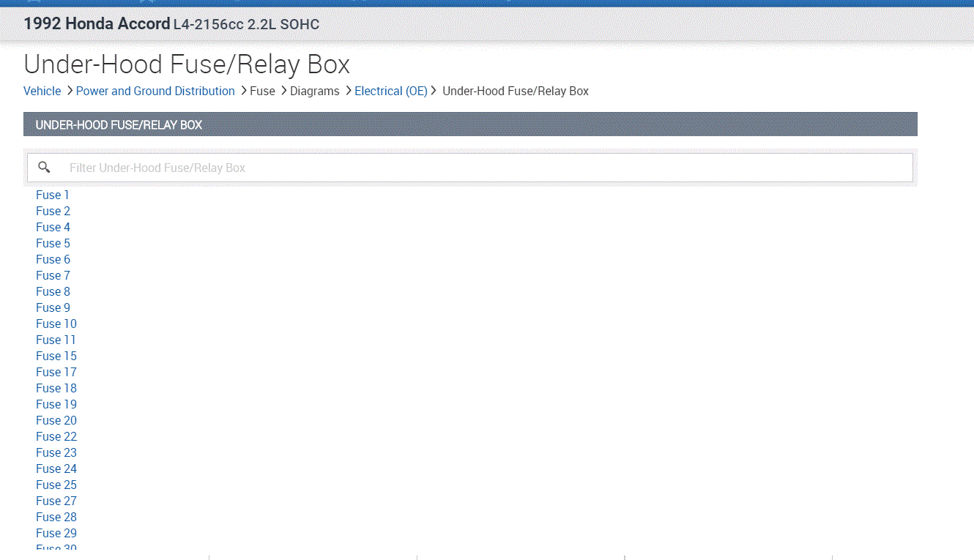Screen dimensions: 974x560
Task: Click the L4-2156cc 2.2L SOHC engine text
Action: click(246, 25)
